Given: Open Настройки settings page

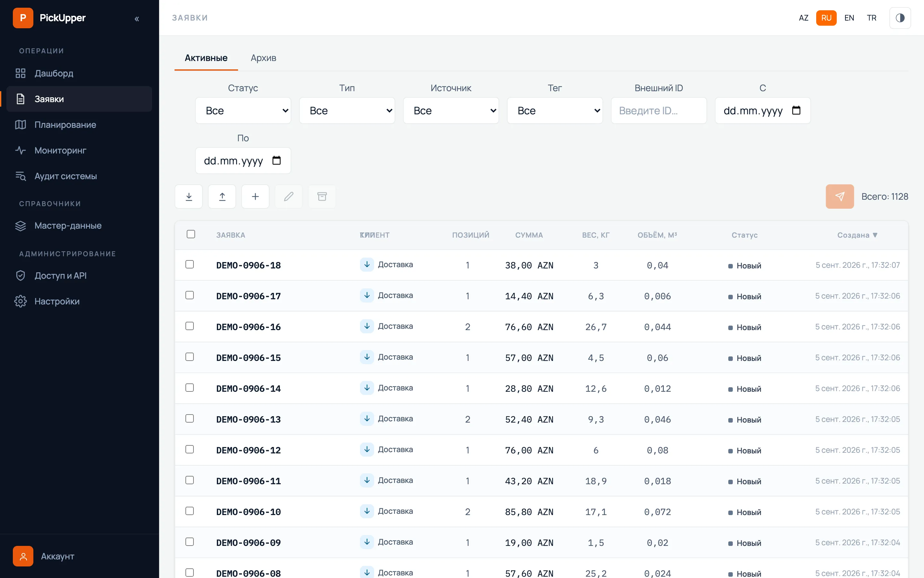Looking at the screenshot, I should click(x=80, y=301).
